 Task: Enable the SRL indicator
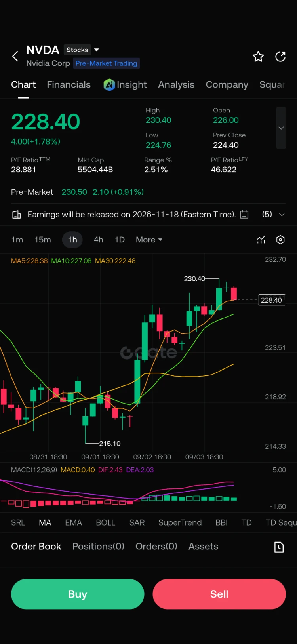(18, 523)
